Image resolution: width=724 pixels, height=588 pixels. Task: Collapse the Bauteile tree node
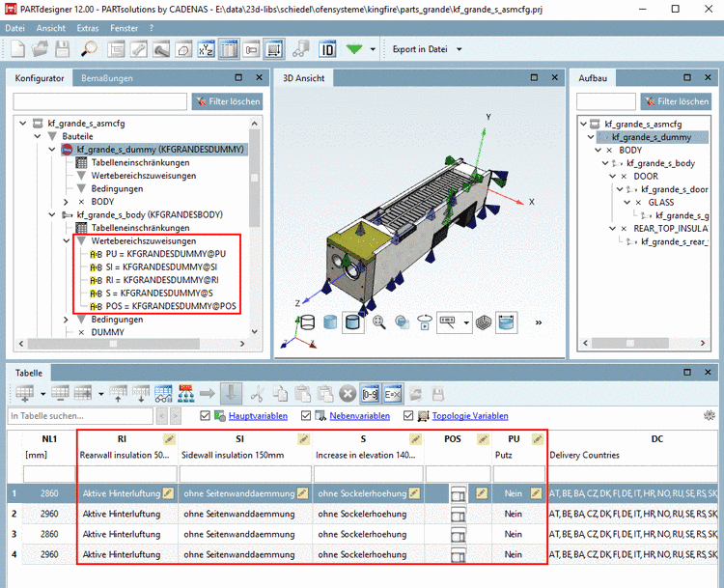point(38,136)
